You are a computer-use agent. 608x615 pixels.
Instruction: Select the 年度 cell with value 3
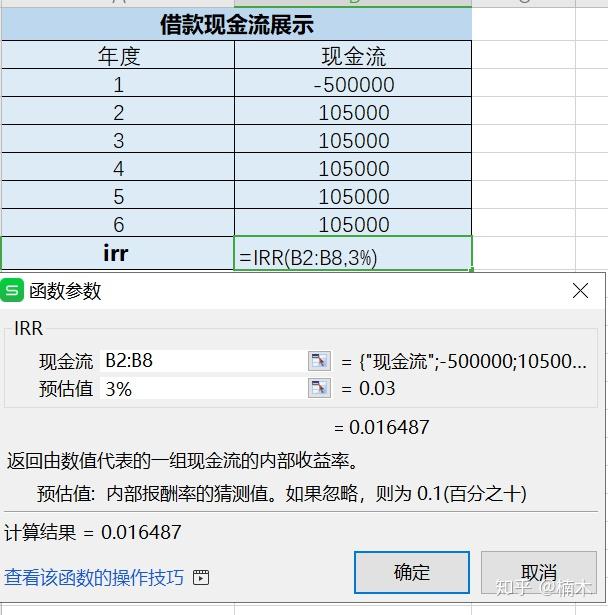coord(118,139)
